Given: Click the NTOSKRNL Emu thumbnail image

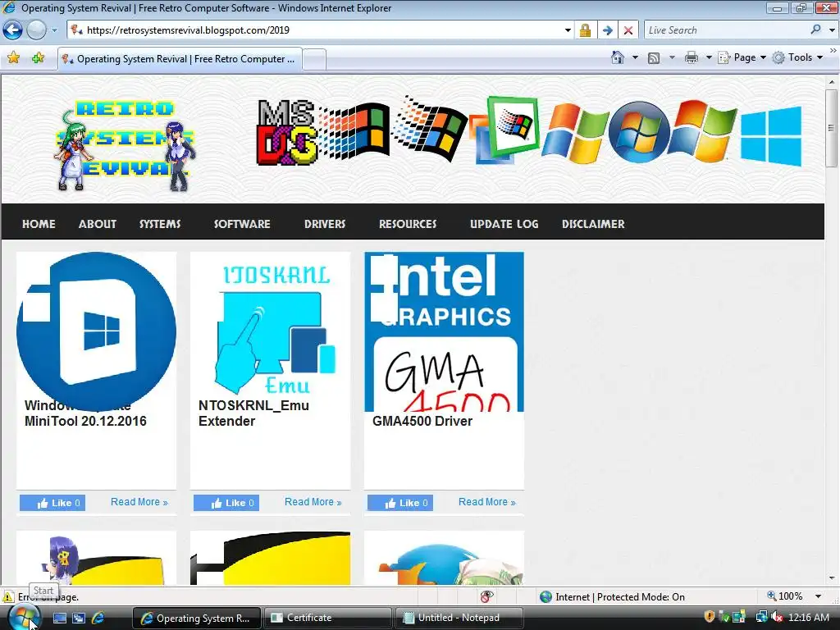Looking at the screenshot, I should click(x=271, y=331).
